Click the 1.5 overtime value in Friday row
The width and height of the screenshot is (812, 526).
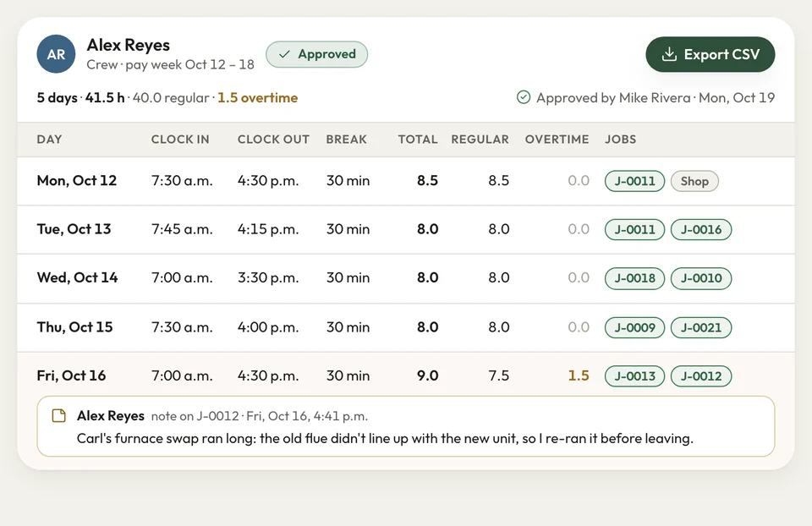(x=579, y=375)
